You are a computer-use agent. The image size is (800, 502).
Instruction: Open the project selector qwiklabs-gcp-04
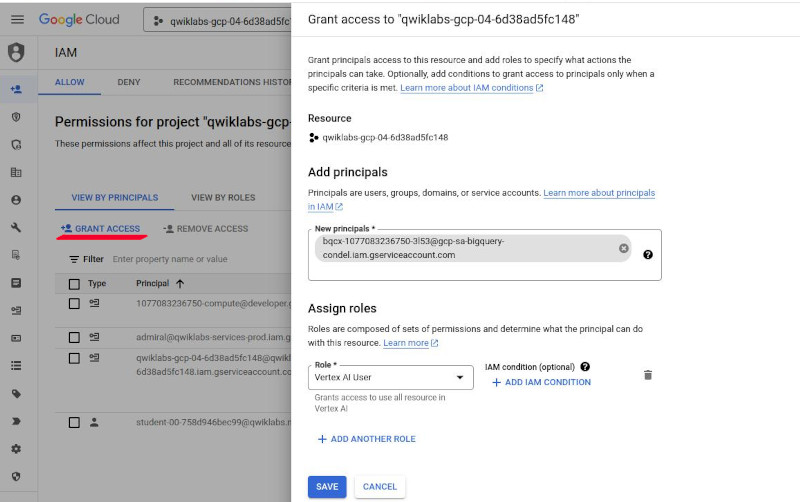point(219,21)
